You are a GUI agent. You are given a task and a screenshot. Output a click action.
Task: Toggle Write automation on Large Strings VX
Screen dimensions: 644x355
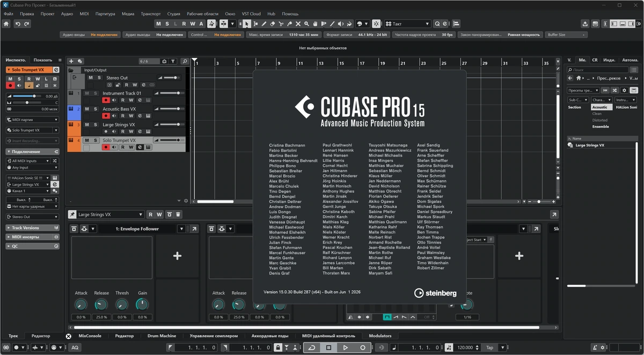click(131, 131)
